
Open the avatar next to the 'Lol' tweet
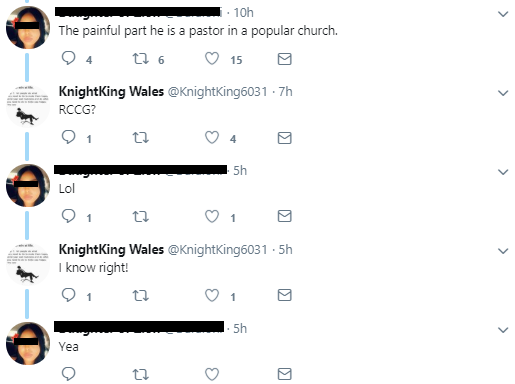click(x=28, y=185)
